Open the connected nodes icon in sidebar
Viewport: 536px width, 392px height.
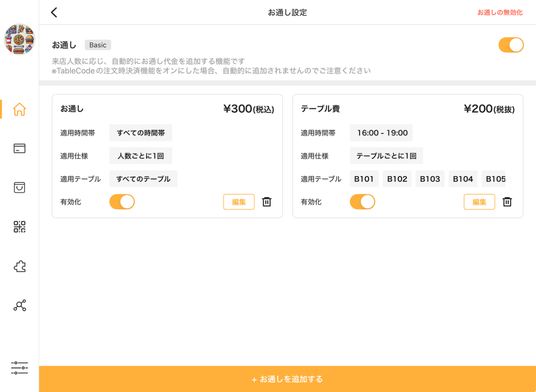tap(19, 305)
